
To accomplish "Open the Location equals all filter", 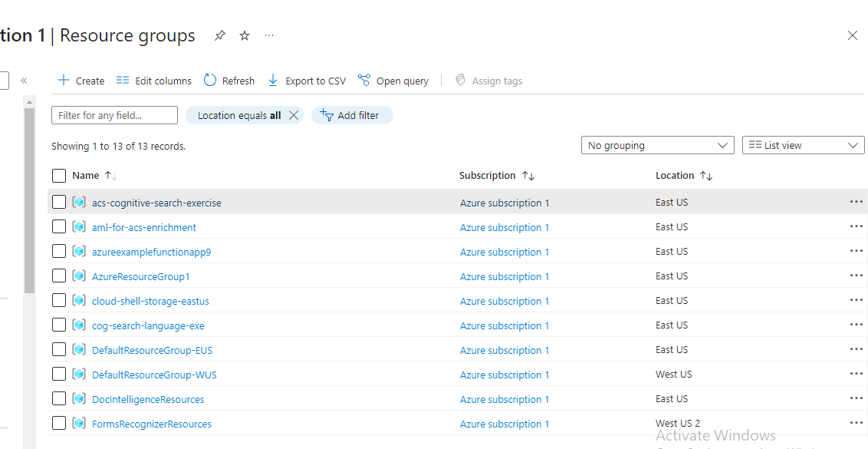I will [239, 115].
